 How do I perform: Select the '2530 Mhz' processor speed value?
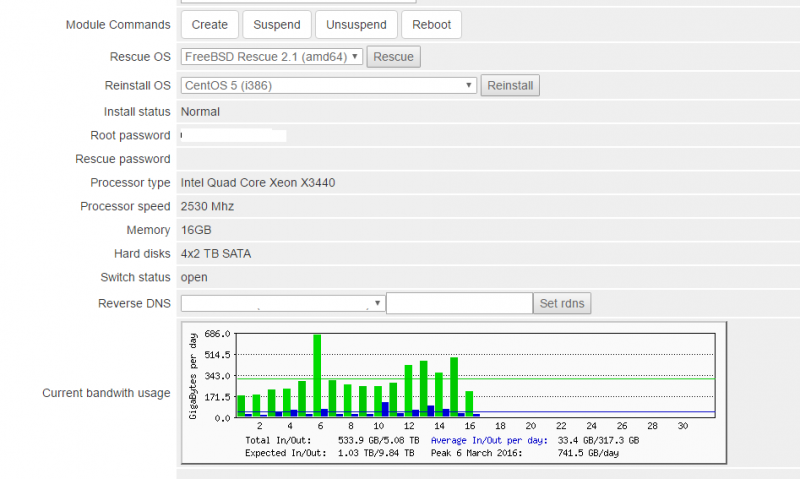tap(207, 206)
